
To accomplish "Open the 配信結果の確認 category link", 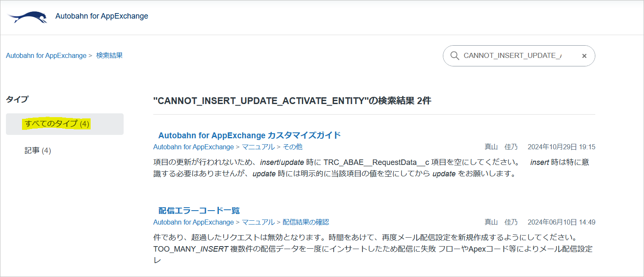I will 306,222.
